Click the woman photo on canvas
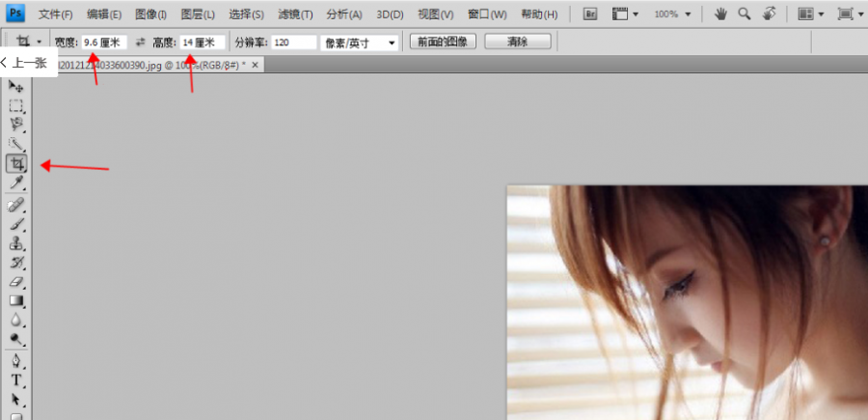This screenshot has width=868, height=420. pyautogui.click(x=687, y=302)
